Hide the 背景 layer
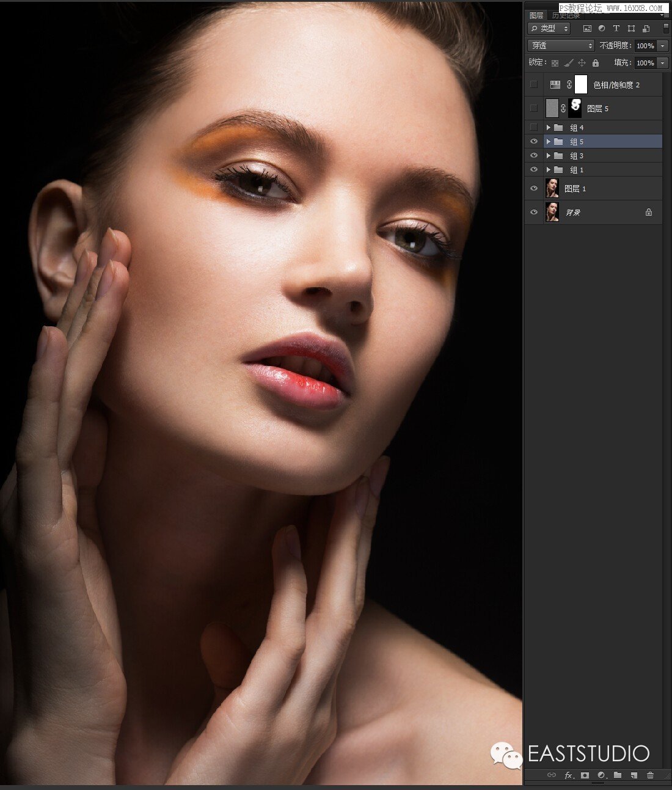This screenshot has width=672, height=790. pyautogui.click(x=534, y=212)
